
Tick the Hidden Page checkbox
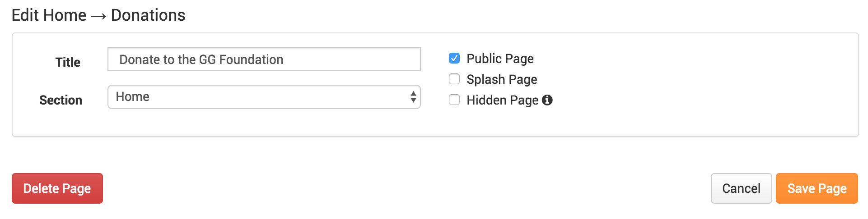coord(454,100)
